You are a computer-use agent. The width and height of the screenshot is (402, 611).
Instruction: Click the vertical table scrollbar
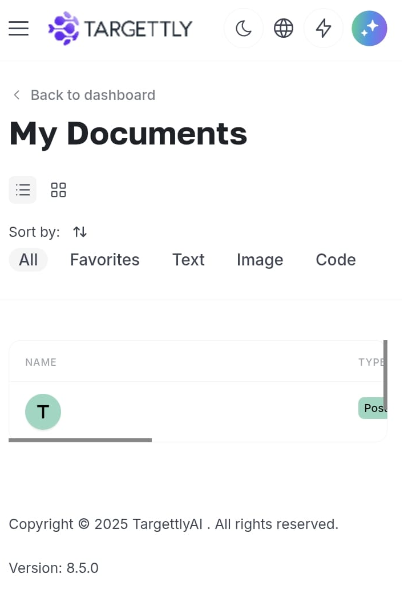[385, 375]
